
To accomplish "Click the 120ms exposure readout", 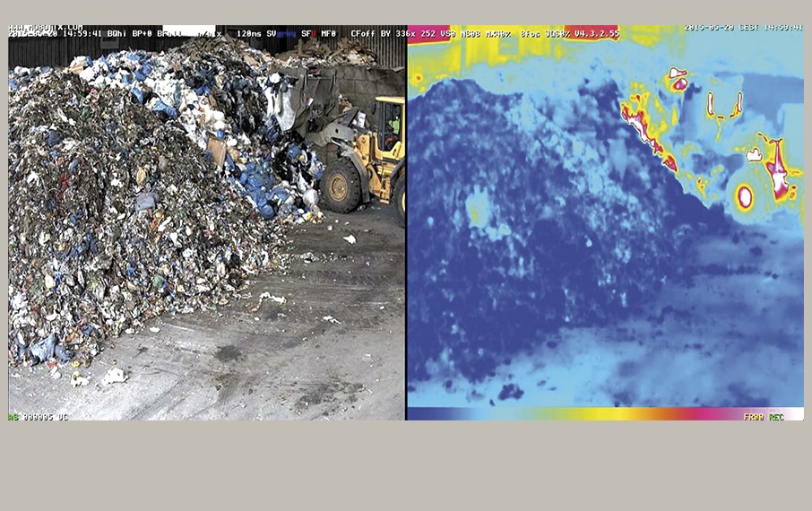I will 248,34.
